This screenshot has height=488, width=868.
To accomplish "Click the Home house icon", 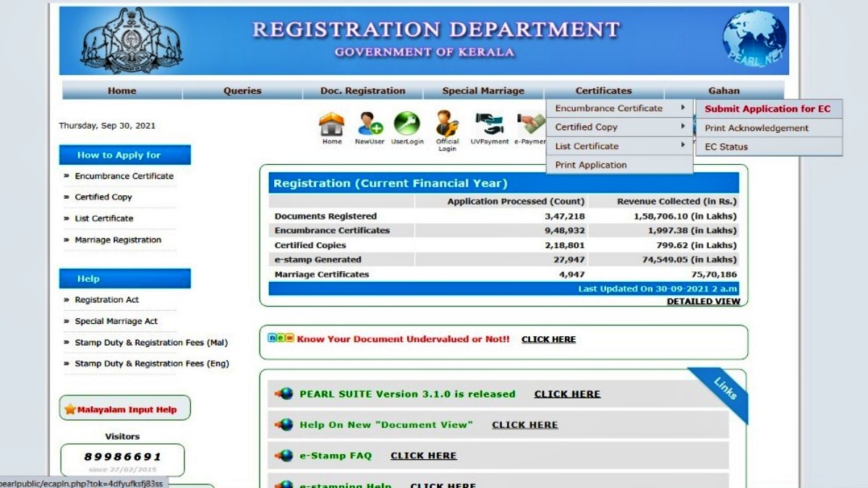I will click(x=331, y=122).
